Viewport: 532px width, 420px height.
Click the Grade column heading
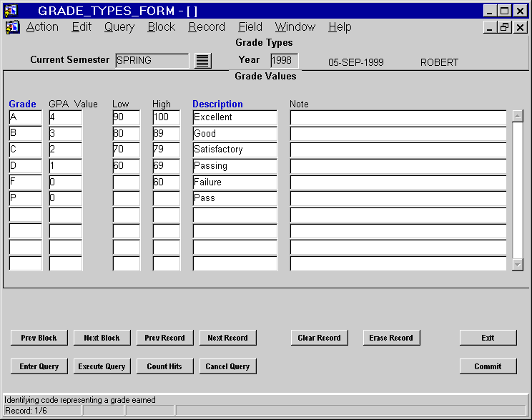[x=22, y=104]
